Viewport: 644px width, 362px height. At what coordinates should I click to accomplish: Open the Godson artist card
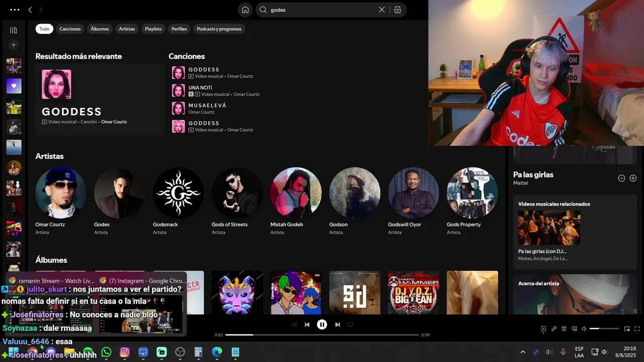tap(355, 201)
